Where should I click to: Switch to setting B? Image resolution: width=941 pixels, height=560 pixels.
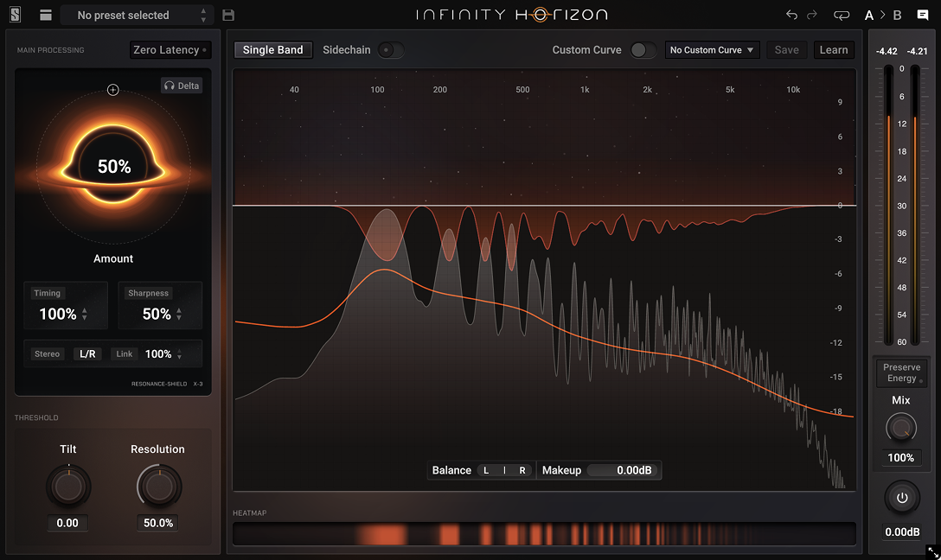pyautogui.click(x=896, y=15)
